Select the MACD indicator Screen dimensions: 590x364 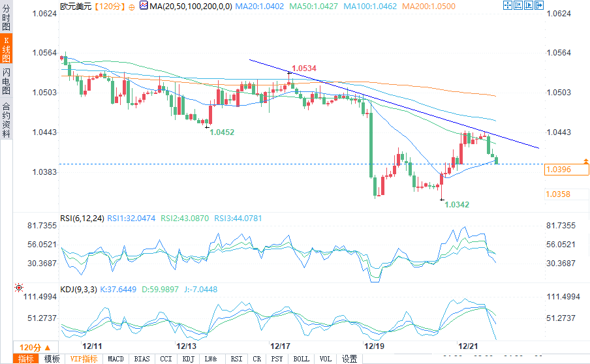(116, 359)
